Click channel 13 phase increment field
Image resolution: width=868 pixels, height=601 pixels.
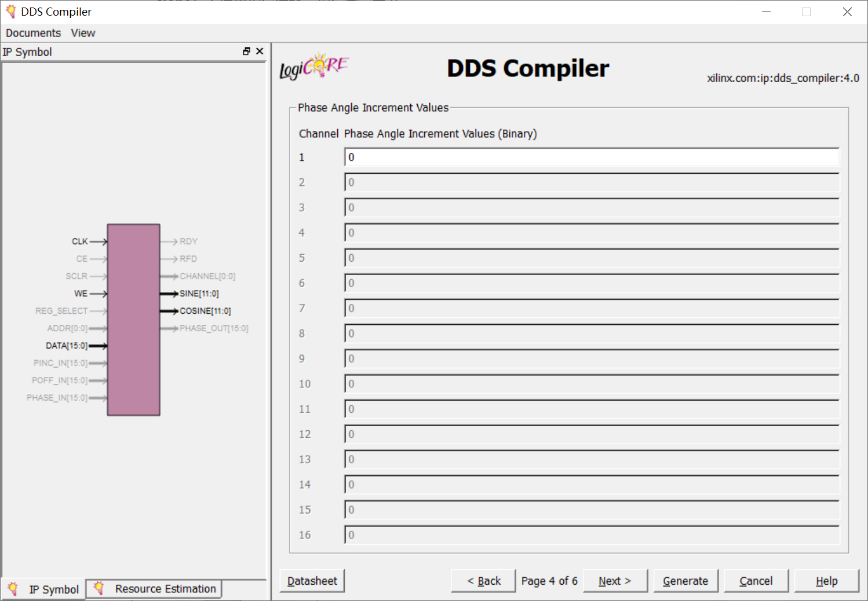pyautogui.click(x=592, y=460)
